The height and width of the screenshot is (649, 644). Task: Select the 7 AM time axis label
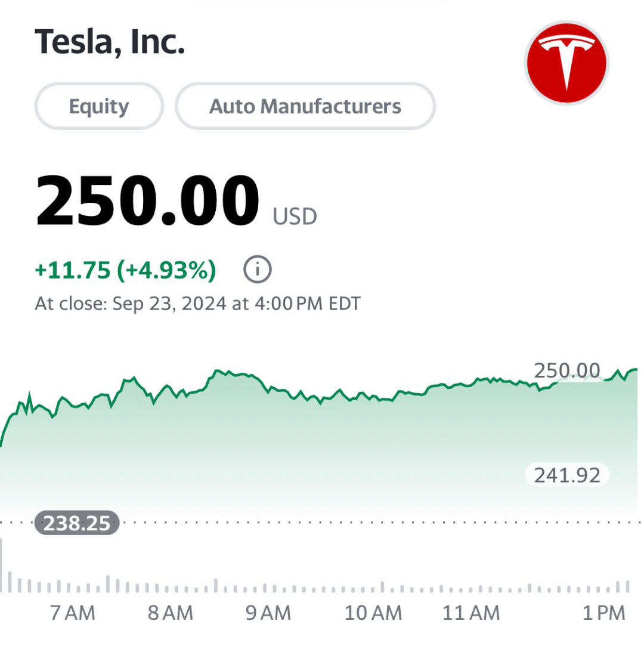72,613
